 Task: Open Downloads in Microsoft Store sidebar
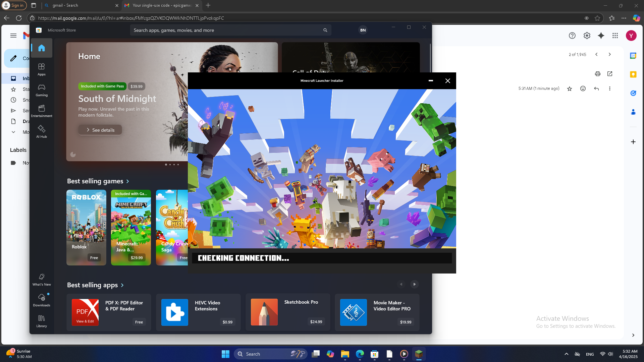pos(42,300)
